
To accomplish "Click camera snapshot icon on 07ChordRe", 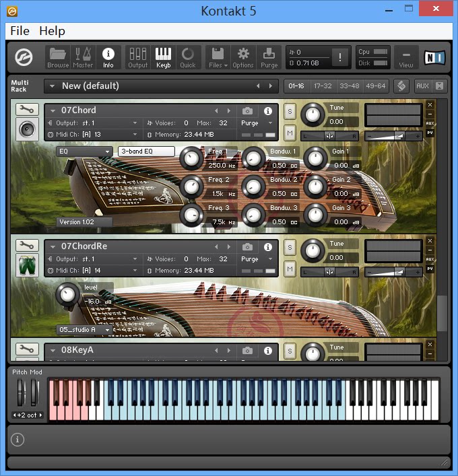I will 247,246.
